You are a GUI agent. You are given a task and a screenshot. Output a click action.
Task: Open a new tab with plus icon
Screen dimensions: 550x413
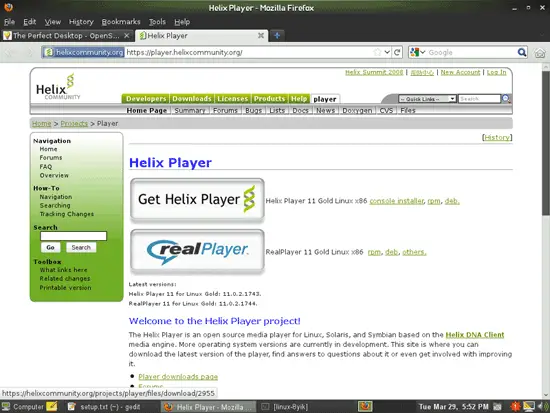pos(277,35)
